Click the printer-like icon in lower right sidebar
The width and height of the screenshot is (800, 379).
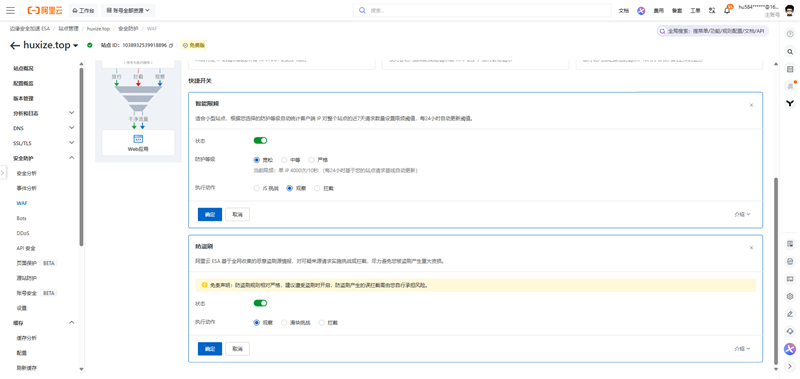pos(790,261)
